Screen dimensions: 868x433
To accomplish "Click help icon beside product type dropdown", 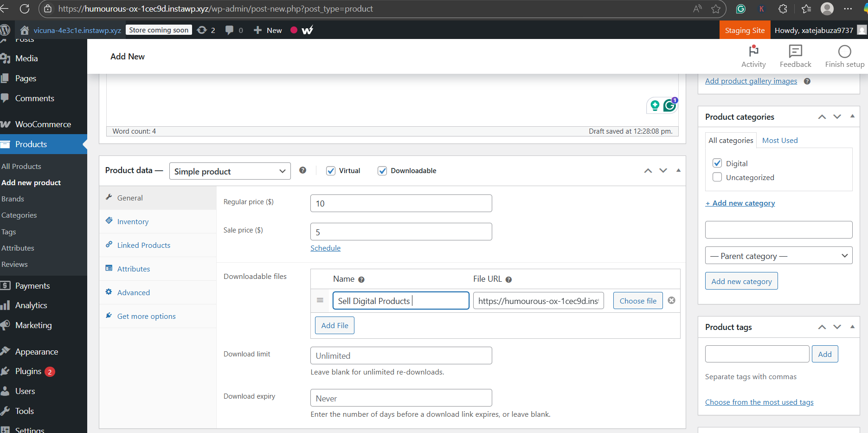I will click(303, 170).
